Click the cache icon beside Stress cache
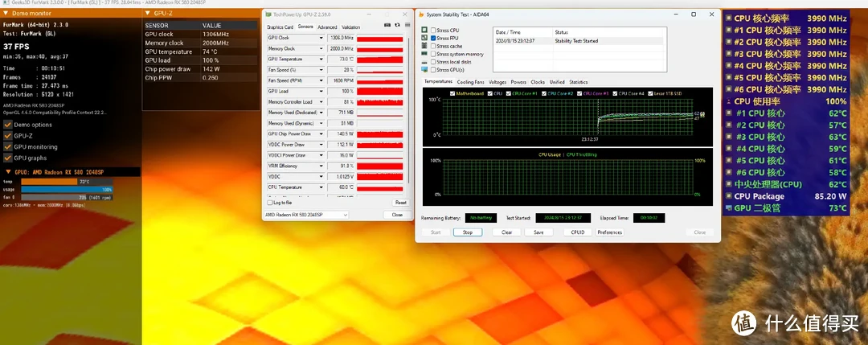868x345 pixels. coord(424,46)
